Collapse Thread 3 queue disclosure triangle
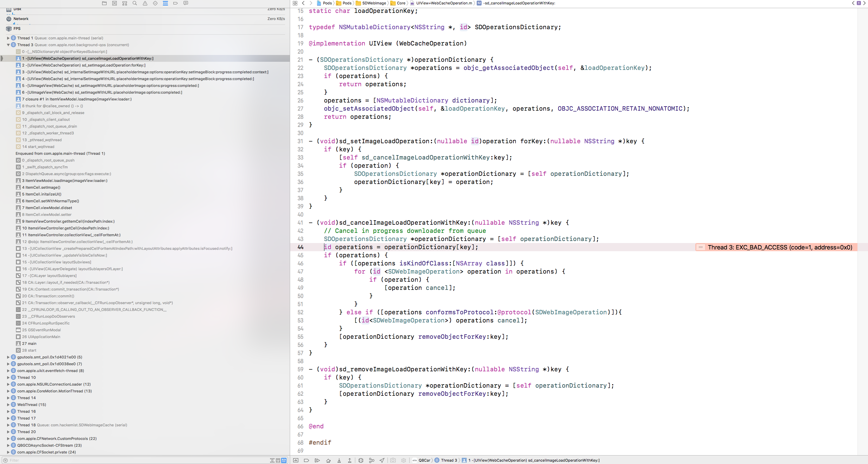The width and height of the screenshot is (868, 464). (x=7, y=44)
